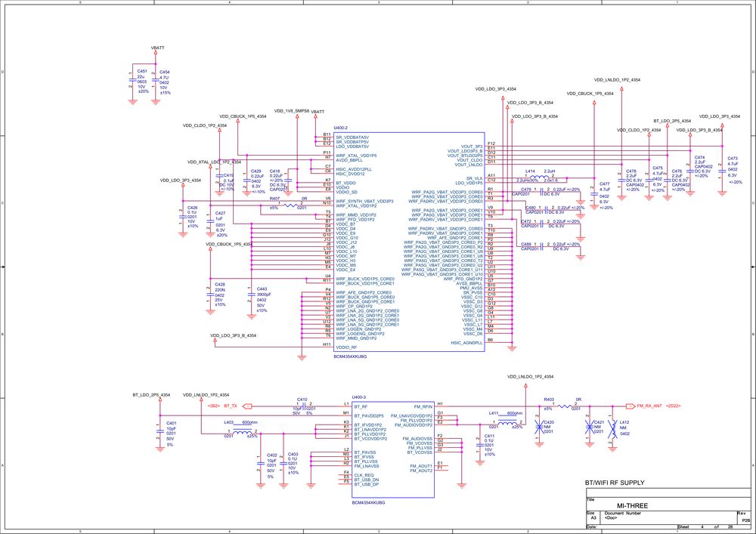Select pin name AVDD_BBPLL
The image size is (756, 534).
[349, 160]
